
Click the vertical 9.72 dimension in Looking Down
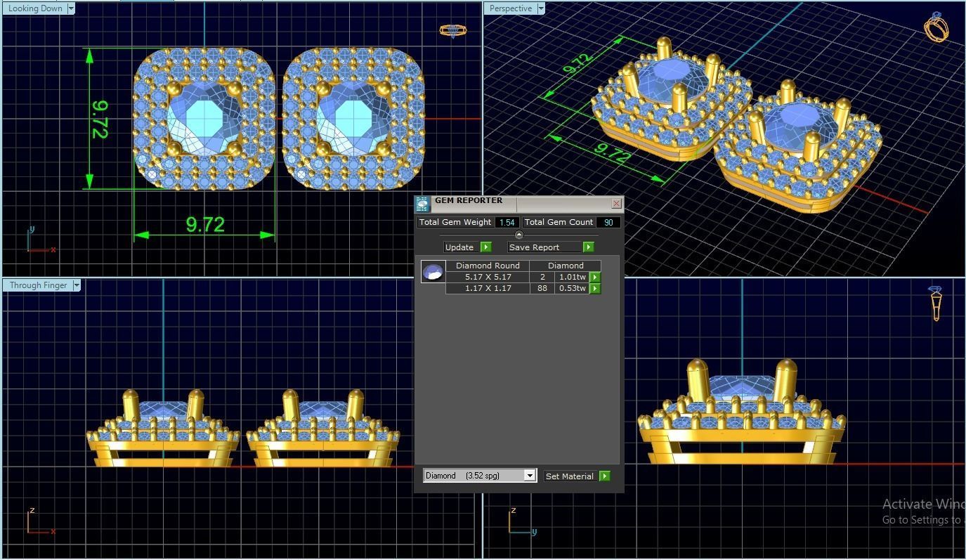(x=99, y=119)
